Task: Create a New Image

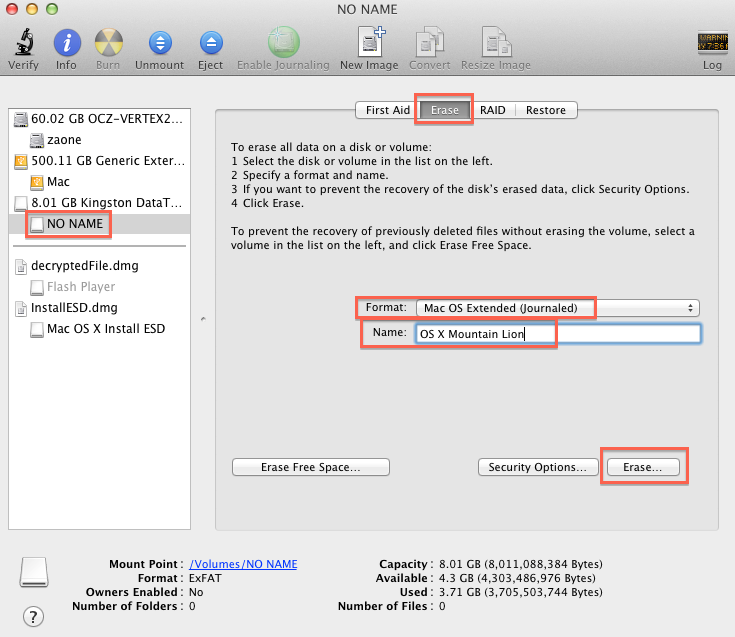Action: click(370, 41)
